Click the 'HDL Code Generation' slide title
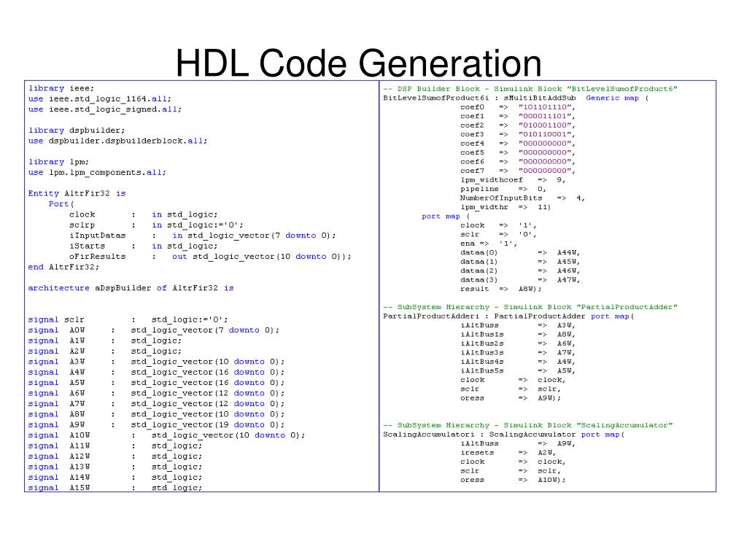Screen dimensions: 747x560 (x=358, y=63)
